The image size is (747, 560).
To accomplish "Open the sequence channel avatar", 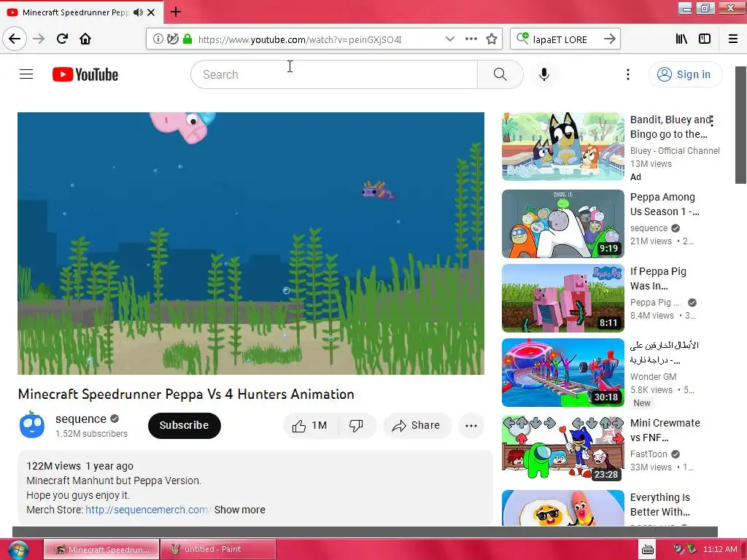I will click(x=32, y=425).
